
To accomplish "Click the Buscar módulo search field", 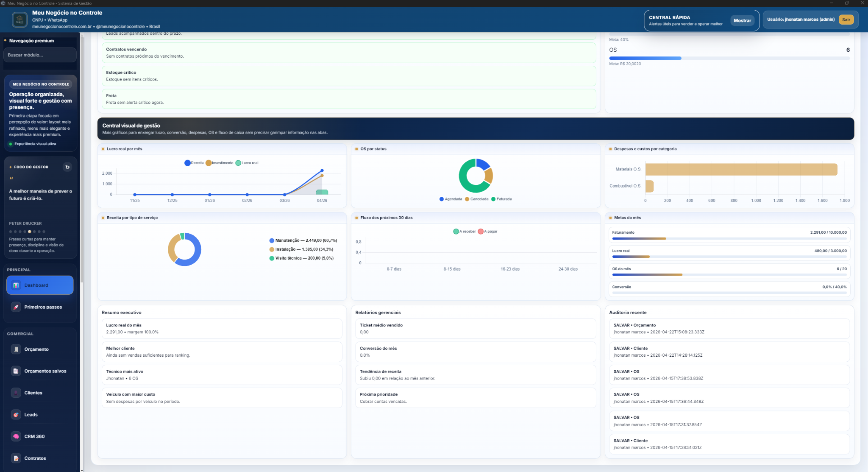I will click(40, 55).
